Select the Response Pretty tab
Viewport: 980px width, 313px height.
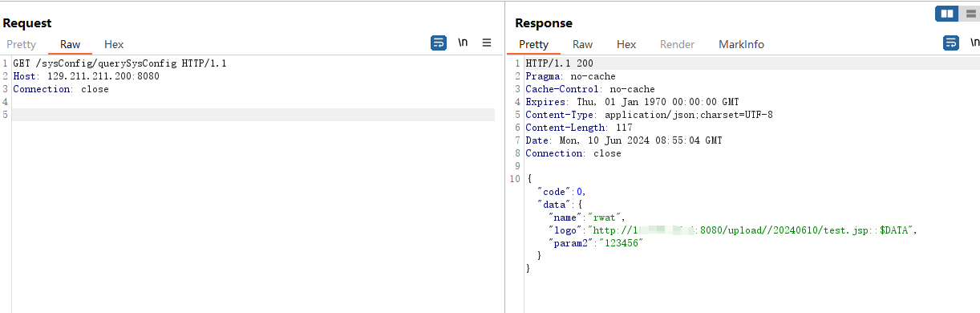534,45
